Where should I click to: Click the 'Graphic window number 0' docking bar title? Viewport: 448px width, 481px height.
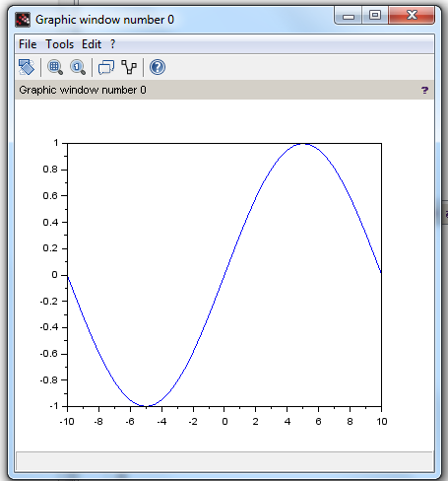83,90
